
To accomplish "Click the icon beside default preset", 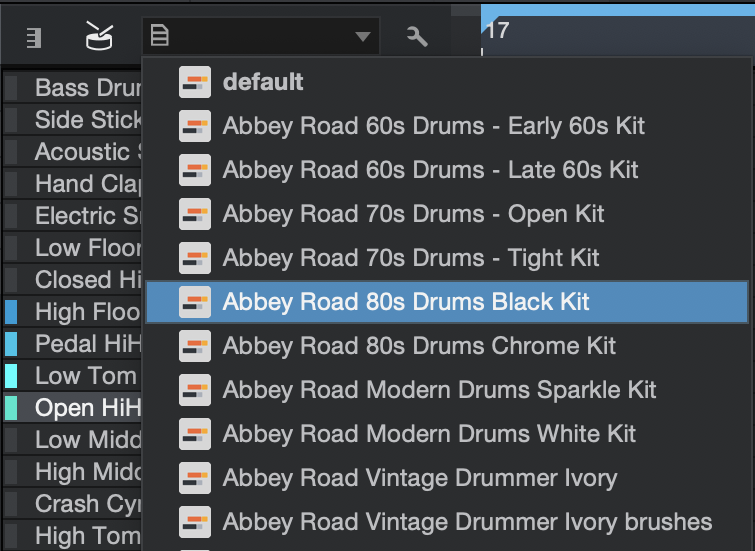I will 195,82.
